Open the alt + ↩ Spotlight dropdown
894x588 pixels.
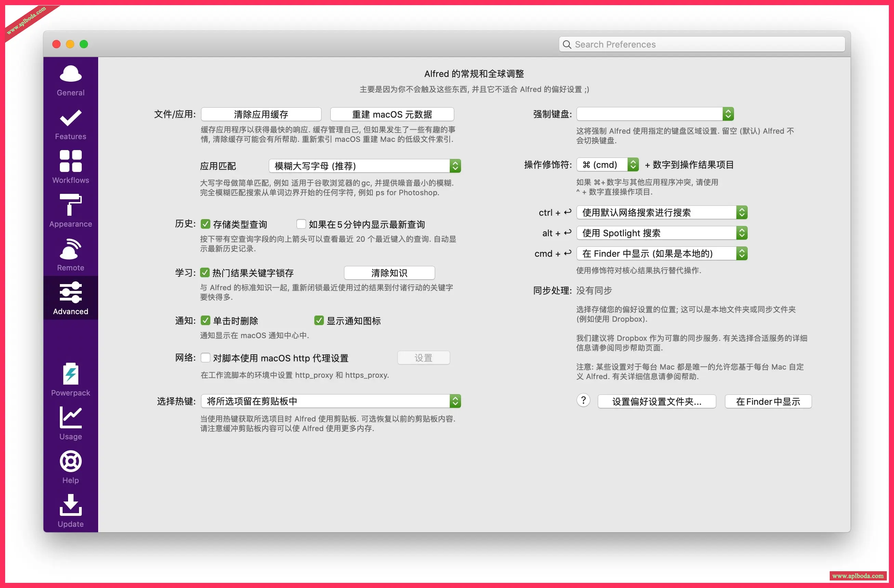(x=662, y=233)
